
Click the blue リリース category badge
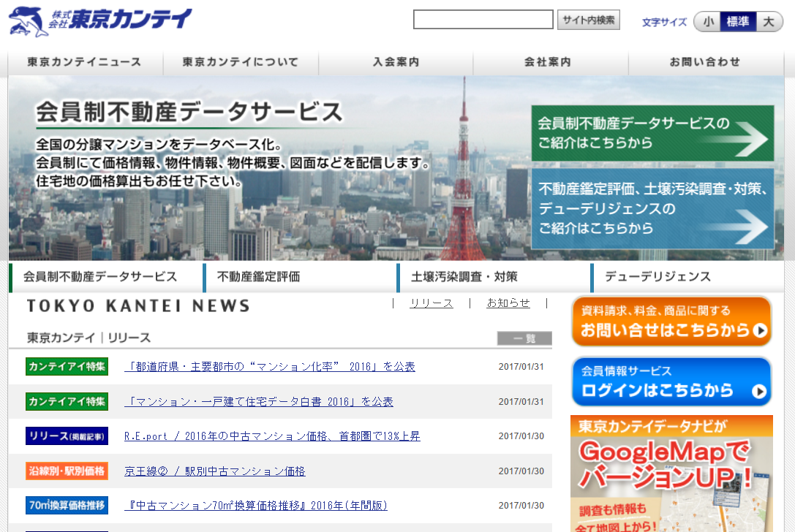click(x=67, y=436)
